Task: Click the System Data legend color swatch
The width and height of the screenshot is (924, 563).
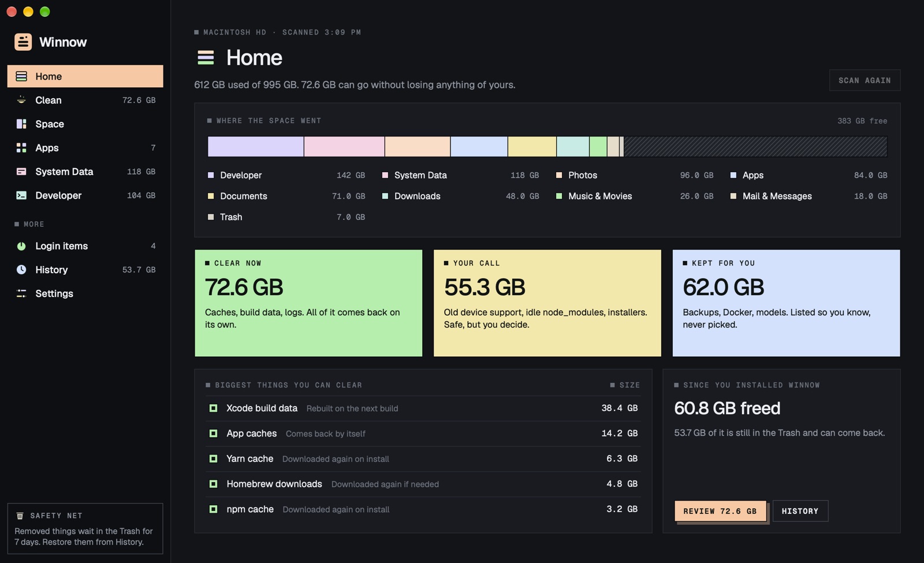Action: point(385,175)
